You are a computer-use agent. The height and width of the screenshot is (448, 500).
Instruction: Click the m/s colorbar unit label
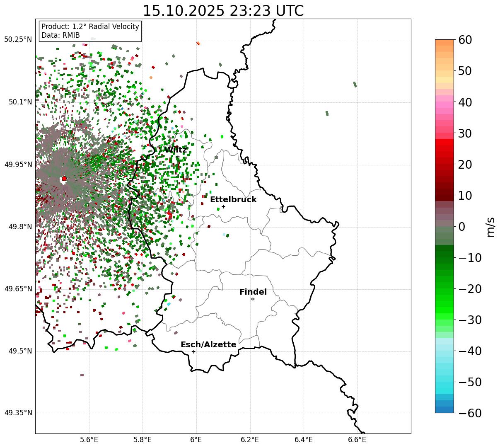491,227
